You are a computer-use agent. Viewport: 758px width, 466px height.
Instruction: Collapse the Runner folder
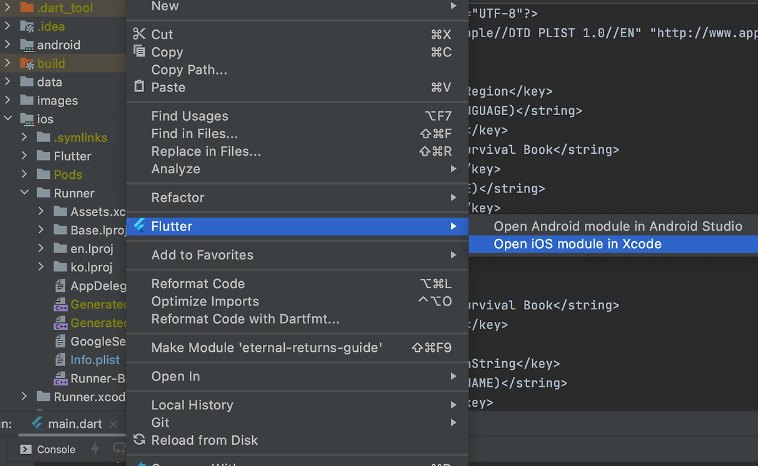[25, 193]
